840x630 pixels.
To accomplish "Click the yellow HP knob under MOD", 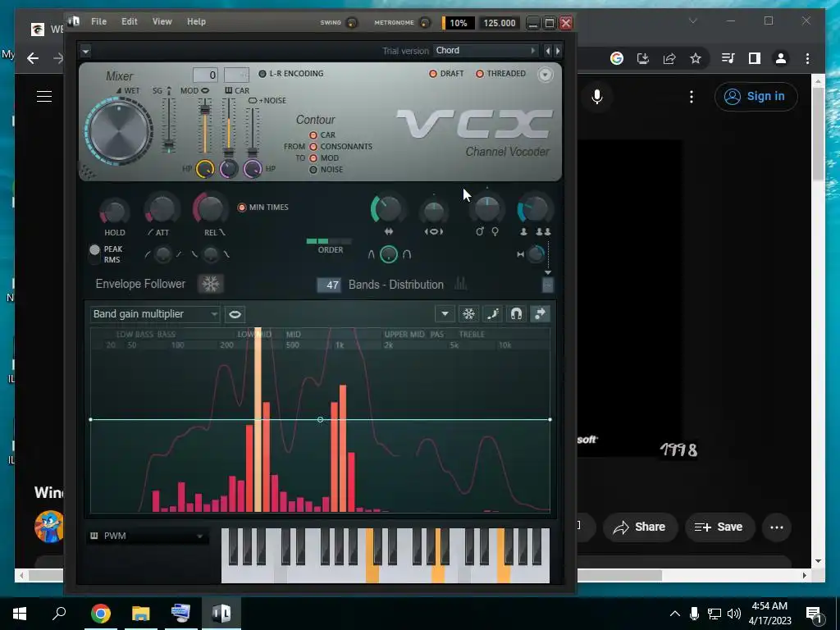I will [x=204, y=169].
